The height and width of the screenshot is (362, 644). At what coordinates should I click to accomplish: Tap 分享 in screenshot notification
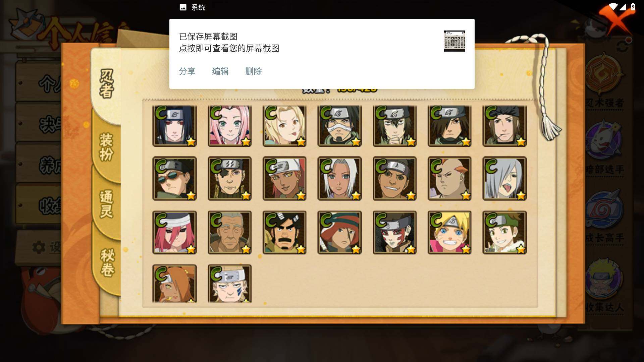(x=187, y=71)
